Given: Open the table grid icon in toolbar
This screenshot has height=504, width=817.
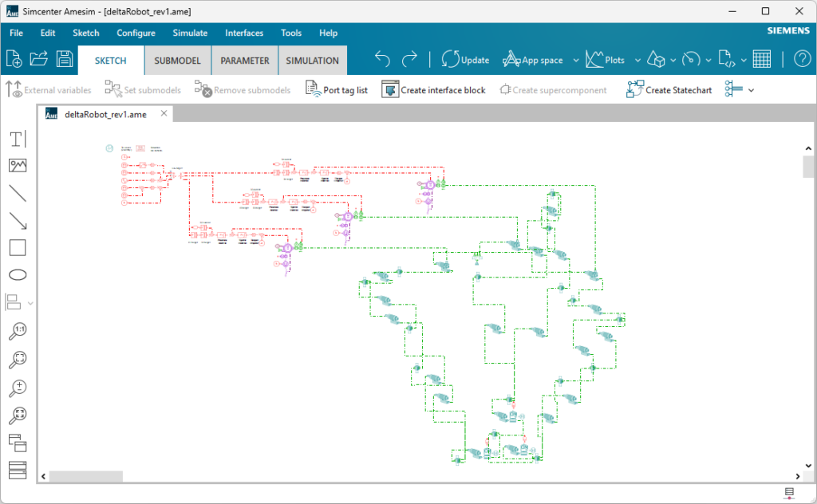Looking at the screenshot, I should point(761,59).
